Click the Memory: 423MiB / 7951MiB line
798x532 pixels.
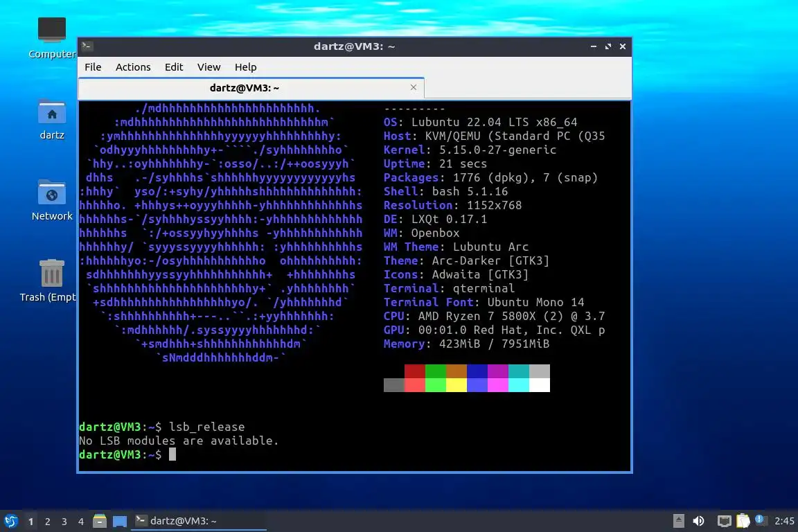click(x=466, y=344)
